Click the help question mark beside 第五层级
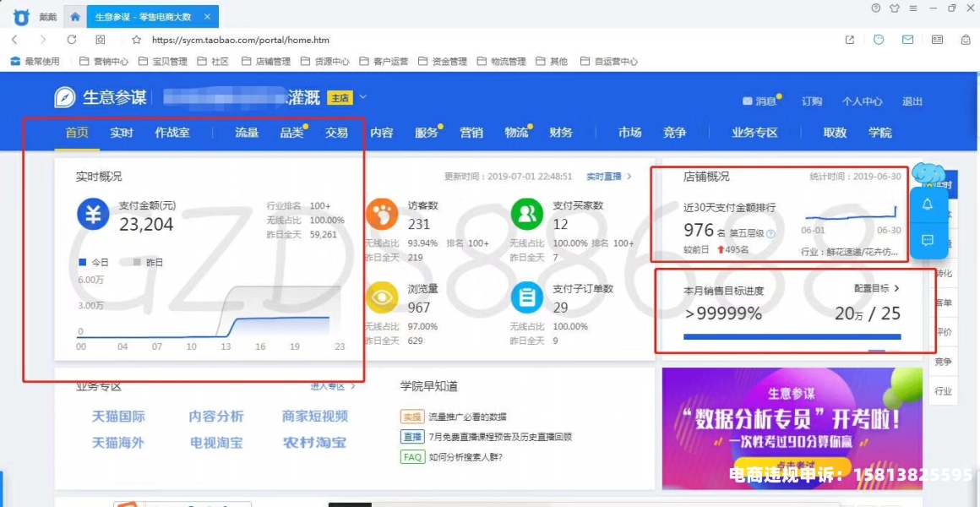 770,233
